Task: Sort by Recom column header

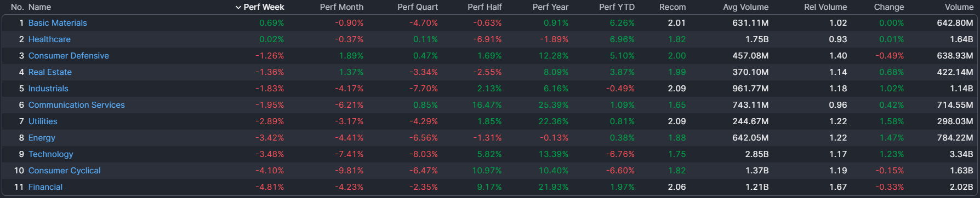Action: (x=673, y=7)
